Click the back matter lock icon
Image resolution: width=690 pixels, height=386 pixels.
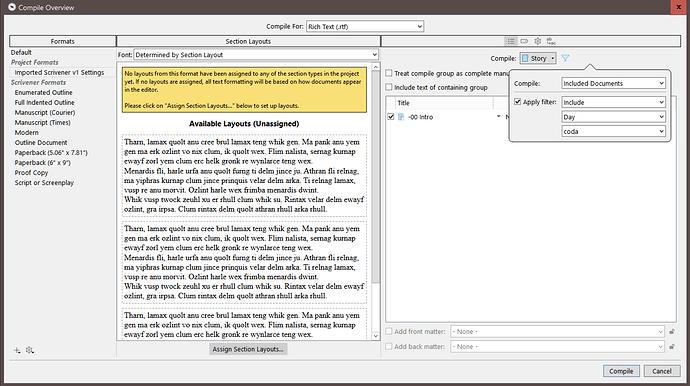[x=672, y=347]
